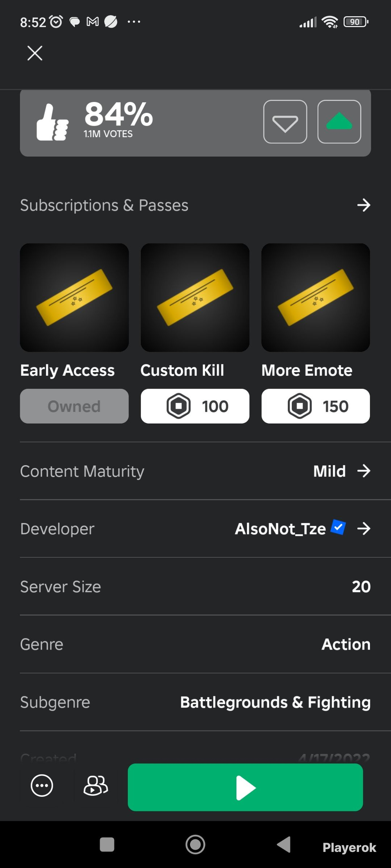Select the Genre row label

pyautogui.click(x=41, y=645)
